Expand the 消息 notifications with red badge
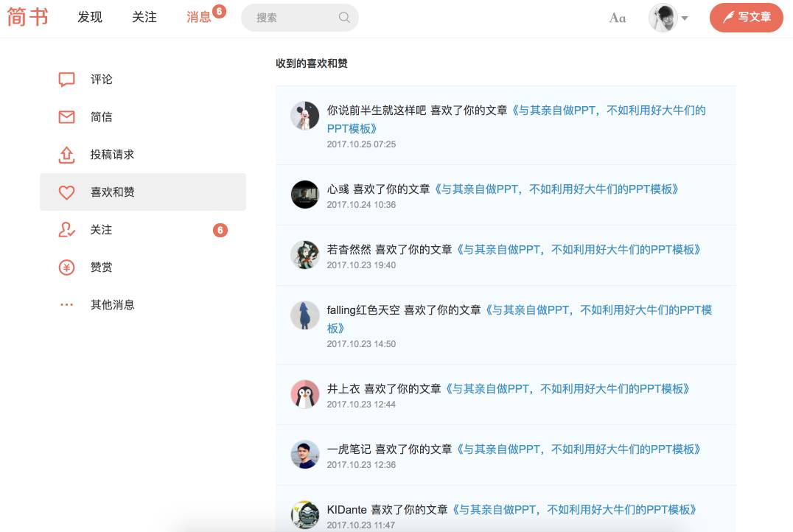The image size is (793, 532). pos(198,18)
